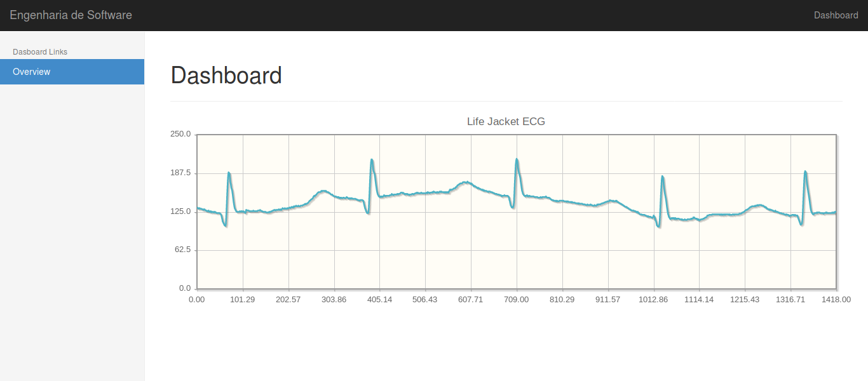
Task: Click the 187.5 y-axis label
Action: point(180,173)
